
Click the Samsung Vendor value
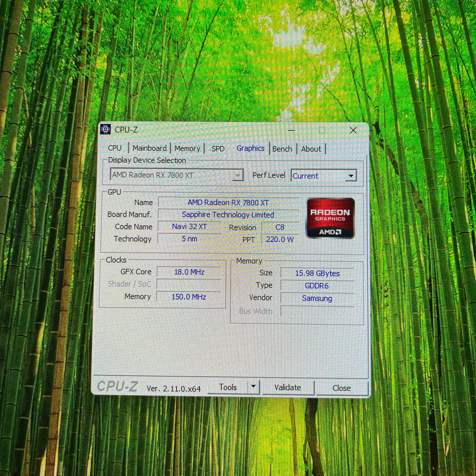317,298
